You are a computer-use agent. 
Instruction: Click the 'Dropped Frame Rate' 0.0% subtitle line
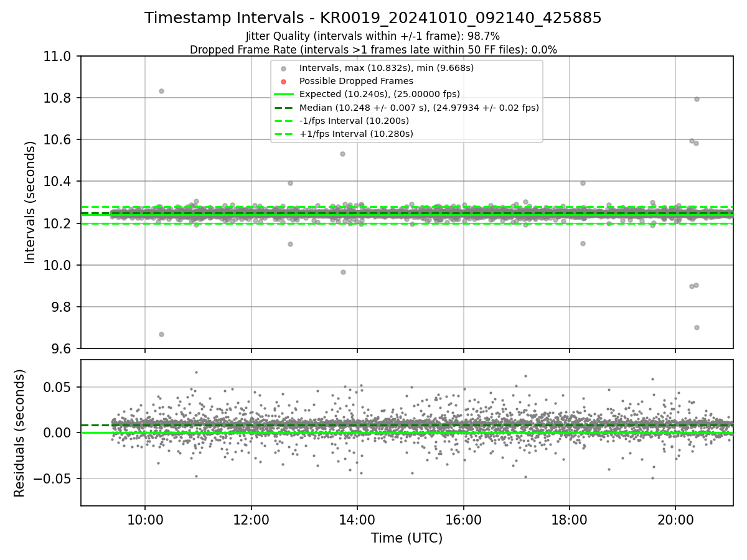pos(373,50)
